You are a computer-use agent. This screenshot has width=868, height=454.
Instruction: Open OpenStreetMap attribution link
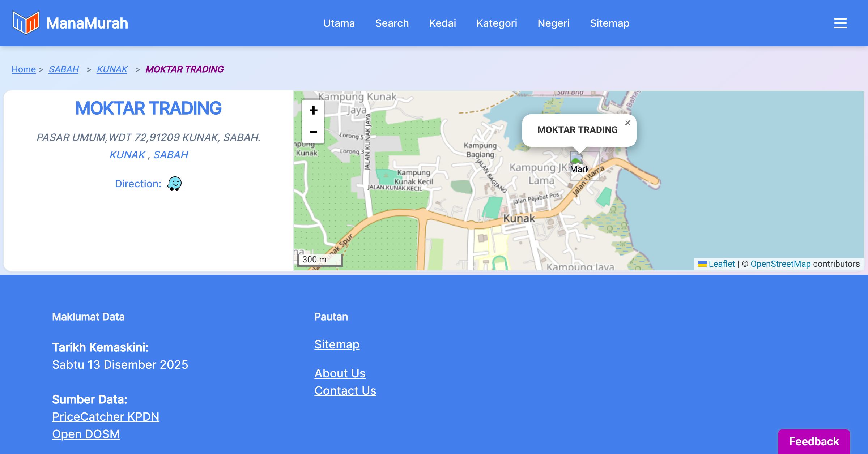point(780,264)
